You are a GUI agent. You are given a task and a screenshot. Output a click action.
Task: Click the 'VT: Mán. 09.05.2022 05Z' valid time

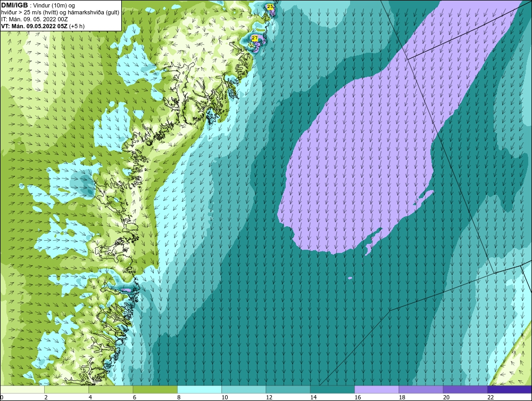pyautogui.click(x=35, y=26)
